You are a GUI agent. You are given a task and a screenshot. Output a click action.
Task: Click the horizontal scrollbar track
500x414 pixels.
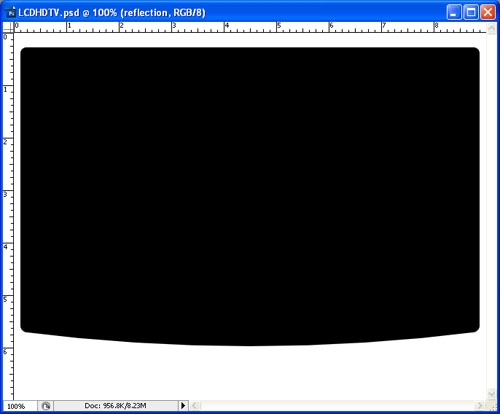[337, 406]
